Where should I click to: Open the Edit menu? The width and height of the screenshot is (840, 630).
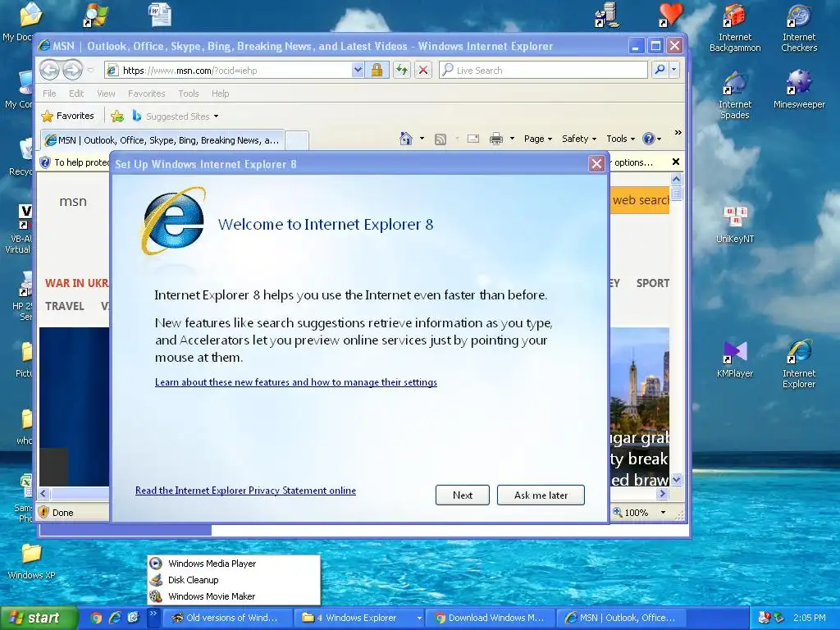[x=76, y=94]
